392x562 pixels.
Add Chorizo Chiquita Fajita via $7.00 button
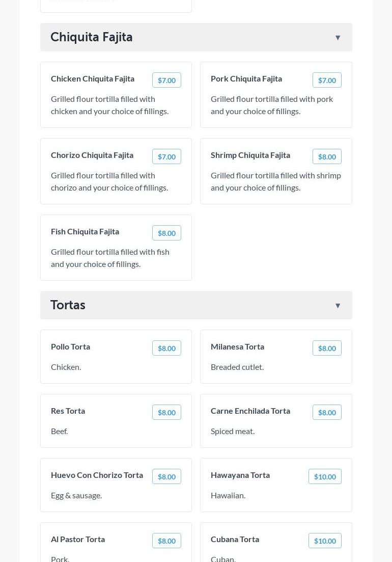(x=166, y=157)
